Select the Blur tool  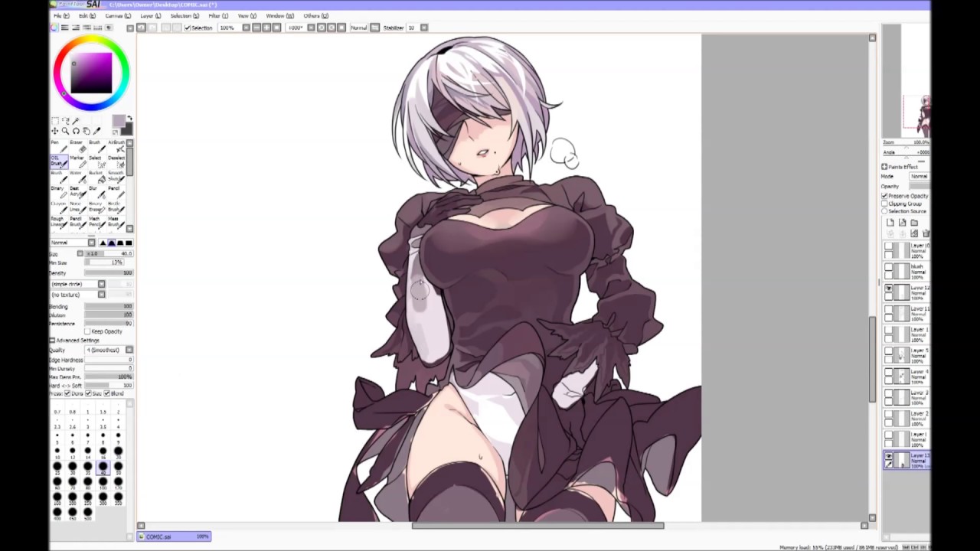pyautogui.click(x=96, y=192)
